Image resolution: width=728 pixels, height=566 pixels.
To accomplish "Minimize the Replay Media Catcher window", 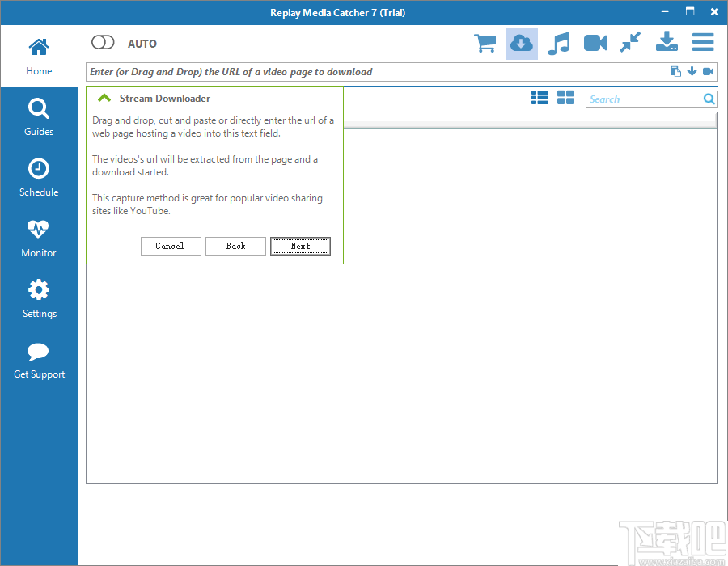I will pyautogui.click(x=665, y=11).
